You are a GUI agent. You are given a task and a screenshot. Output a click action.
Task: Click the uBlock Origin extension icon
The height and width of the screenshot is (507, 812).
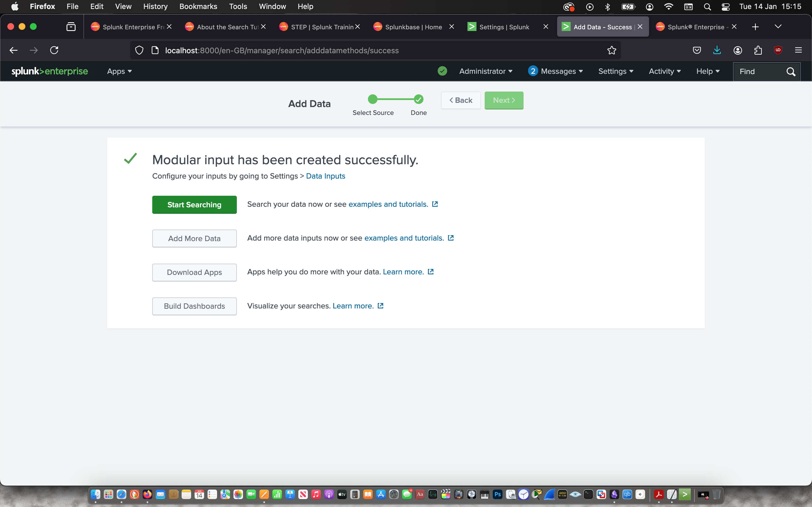(778, 50)
